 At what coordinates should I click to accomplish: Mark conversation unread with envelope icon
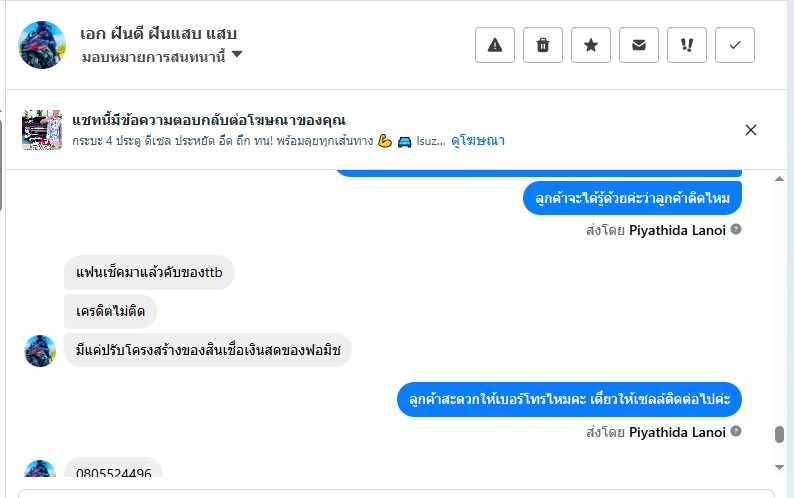(x=639, y=45)
